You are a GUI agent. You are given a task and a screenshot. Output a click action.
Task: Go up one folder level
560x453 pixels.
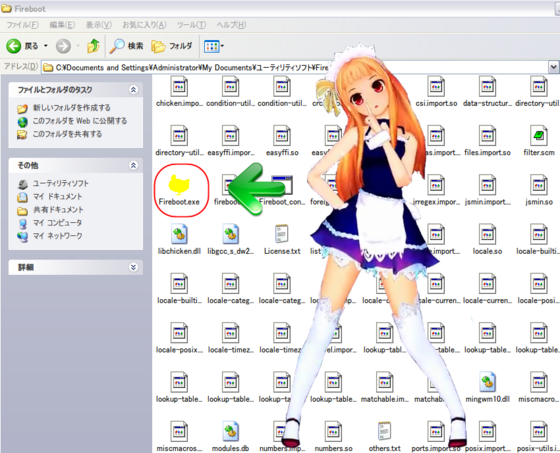(94, 46)
